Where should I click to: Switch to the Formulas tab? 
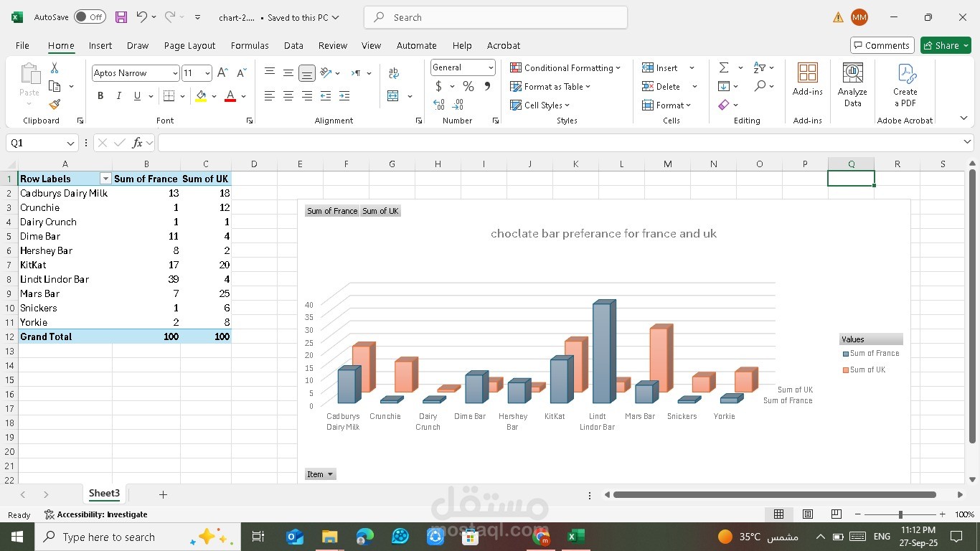tap(250, 45)
